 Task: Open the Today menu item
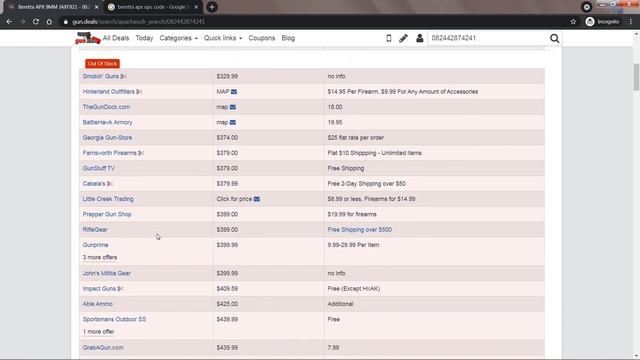(x=144, y=38)
